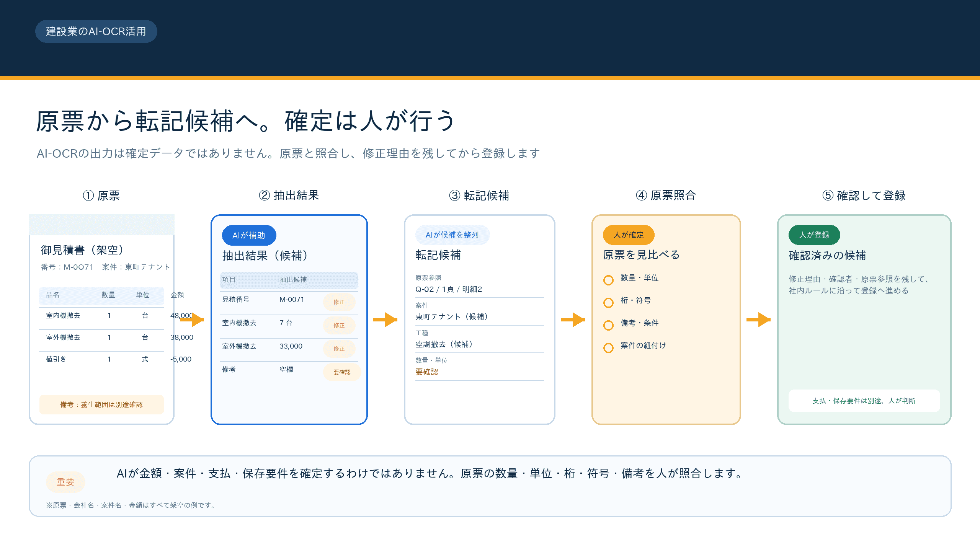Click the ① 原票 step heading

(x=101, y=196)
